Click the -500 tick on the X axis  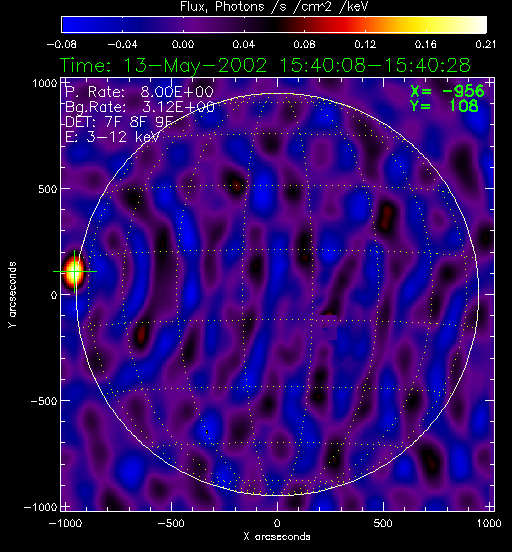pos(171,523)
